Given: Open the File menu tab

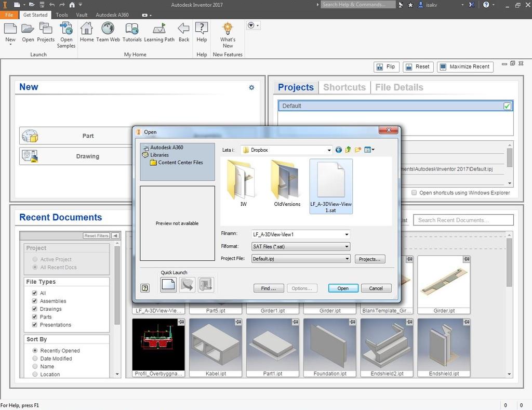Looking at the screenshot, I should [9, 15].
